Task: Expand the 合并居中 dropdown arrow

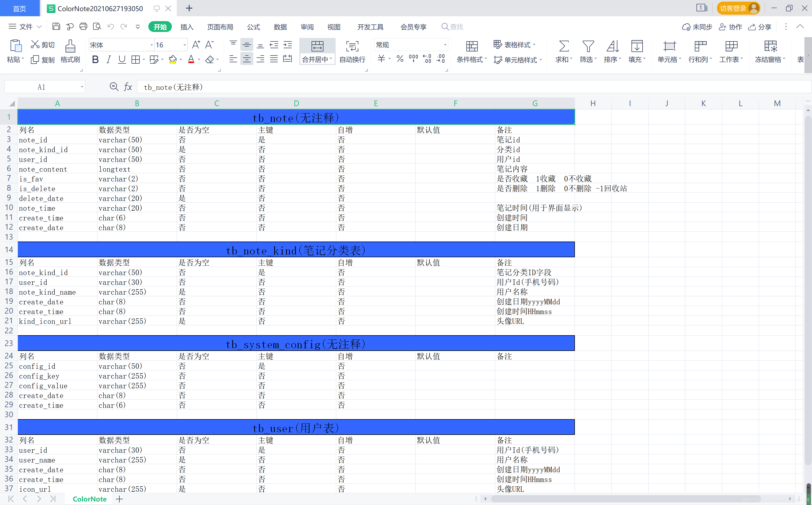Action: click(x=331, y=59)
